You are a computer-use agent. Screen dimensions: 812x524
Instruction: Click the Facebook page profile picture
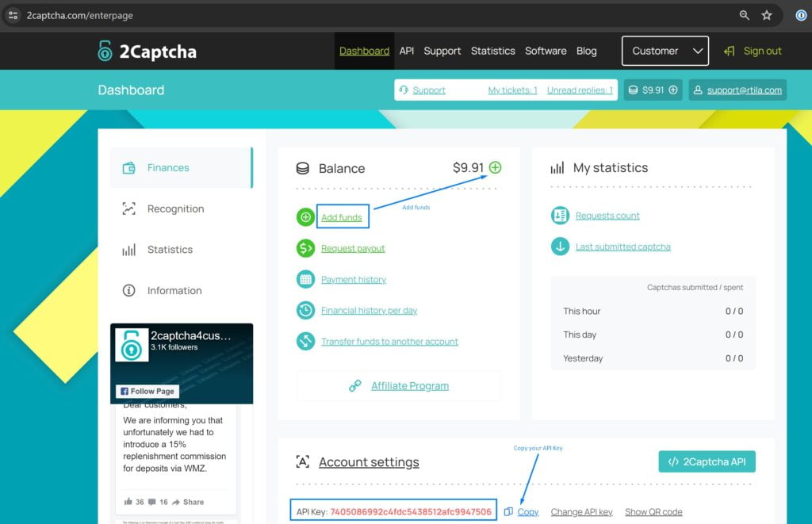point(132,345)
